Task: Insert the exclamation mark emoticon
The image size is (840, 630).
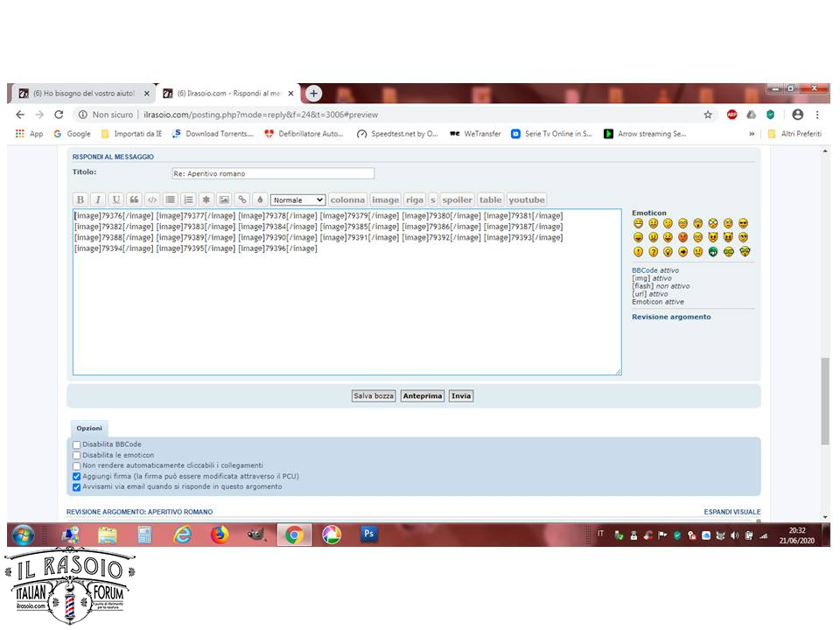Action: pyautogui.click(x=638, y=252)
